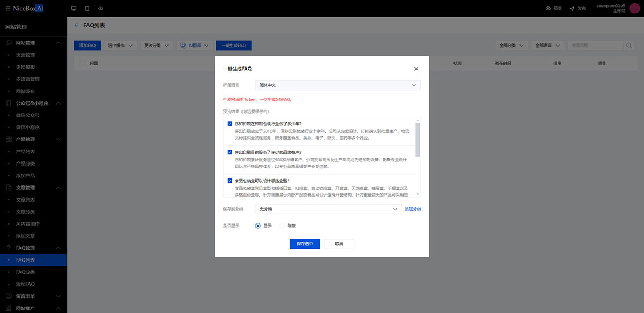Open the 简体中文 language dropdown
Image resolution: width=644 pixels, height=313 pixels.
[x=338, y=85]
